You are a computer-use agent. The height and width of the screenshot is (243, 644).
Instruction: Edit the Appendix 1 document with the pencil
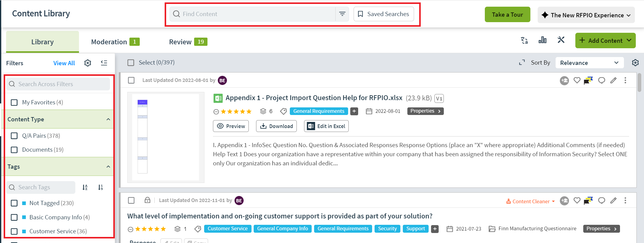pos(614,80)
